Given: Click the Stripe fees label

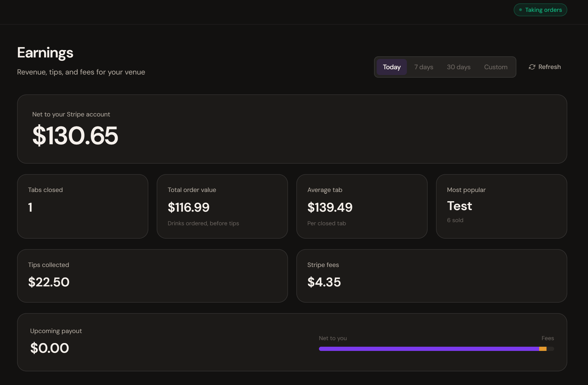Looking at the screenshot, I should 323,265.
